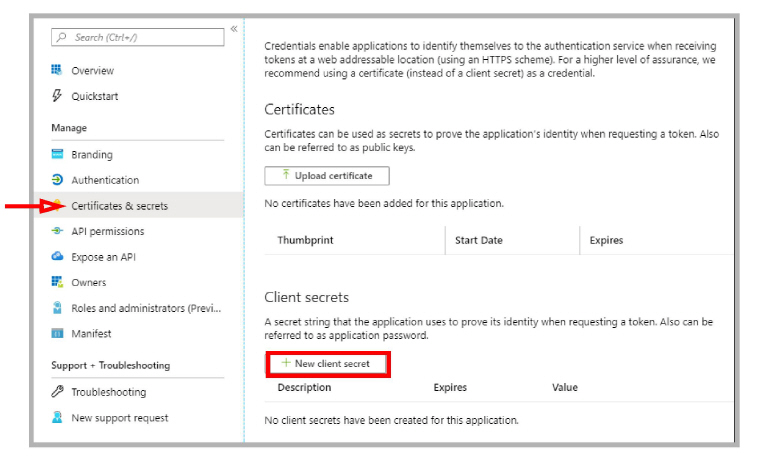This screenshot has width=768, height=461.
Task: Click the client secrets Expires column header
Action: tap(450, 387)
